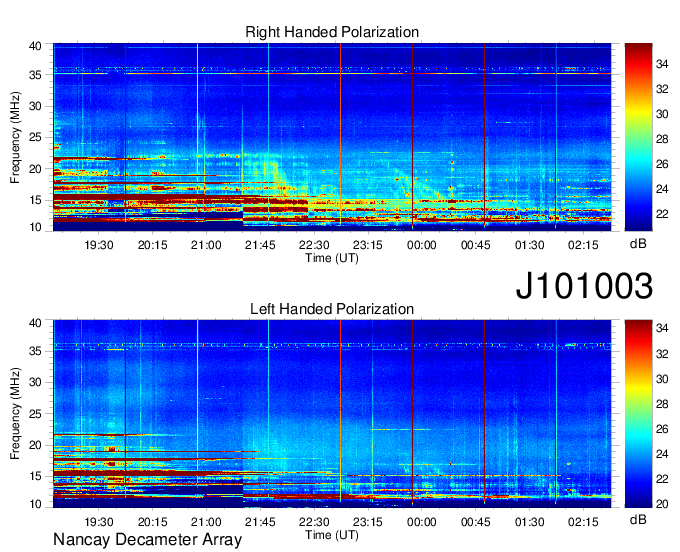Viewport: 680px width, 552px height.
Task: Click the 32 dB tick on Right Handed colorbar
Action: click(662, 89)
